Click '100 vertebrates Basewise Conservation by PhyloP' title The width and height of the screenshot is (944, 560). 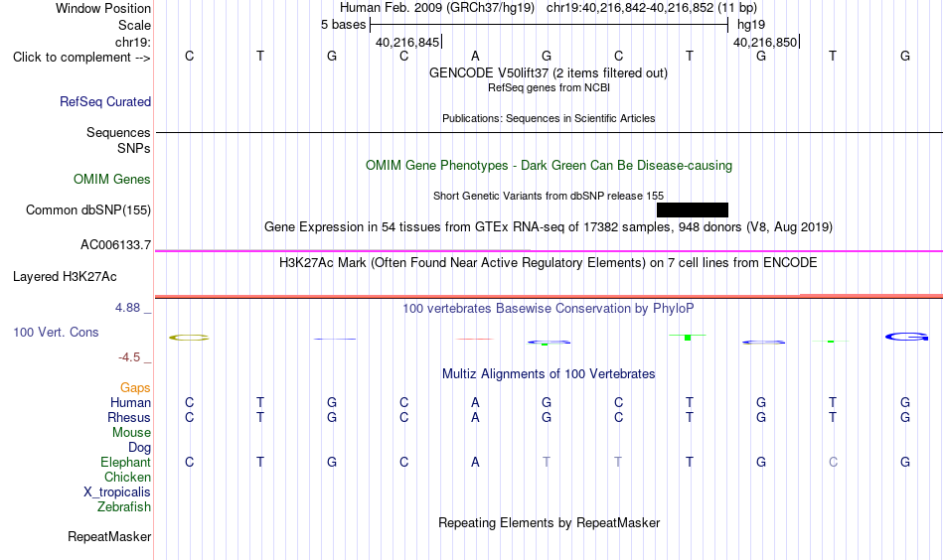click(548, 309)
